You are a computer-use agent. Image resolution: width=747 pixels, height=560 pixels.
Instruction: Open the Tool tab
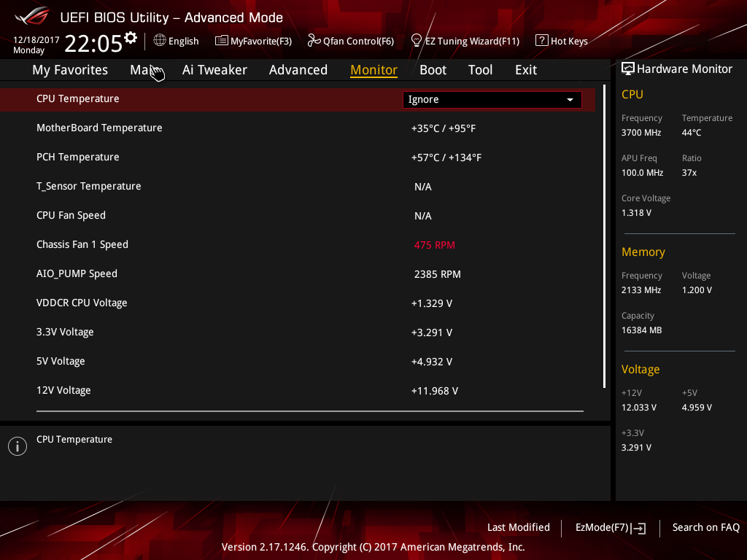coord(480,70)
